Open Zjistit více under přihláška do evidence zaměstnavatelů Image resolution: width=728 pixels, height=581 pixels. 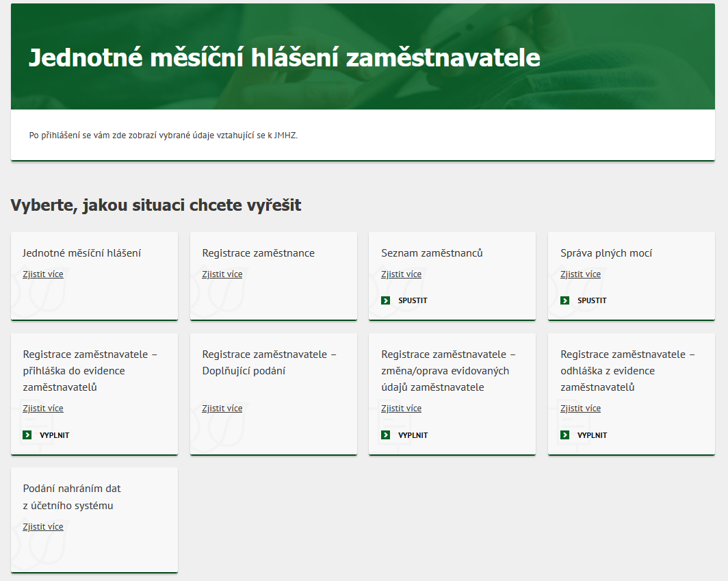[43, 409]
